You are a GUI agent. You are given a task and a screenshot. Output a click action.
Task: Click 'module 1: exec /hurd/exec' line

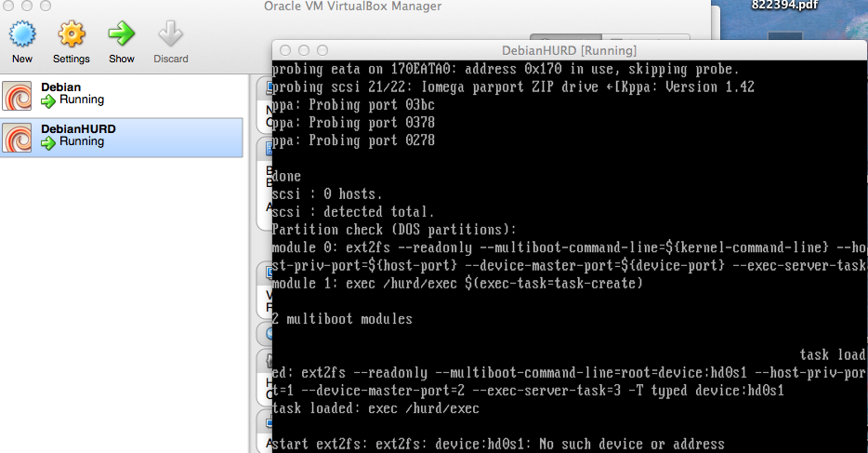[457, 284]
